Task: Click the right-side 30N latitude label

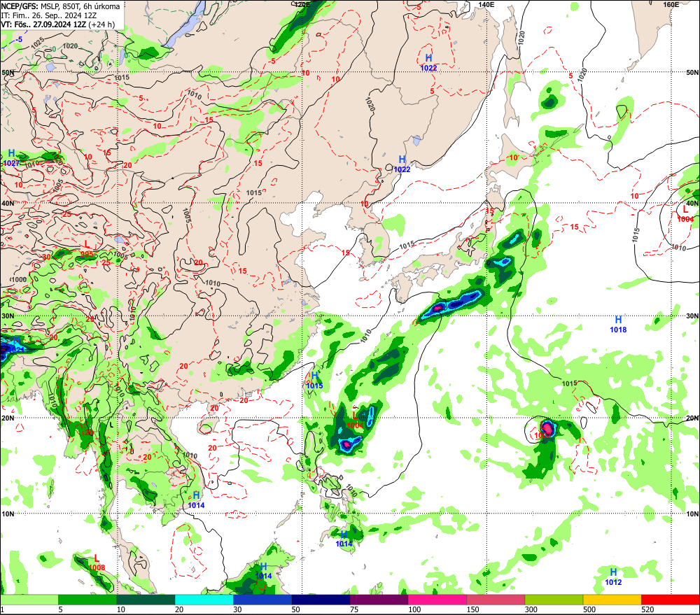Action: 692,316
